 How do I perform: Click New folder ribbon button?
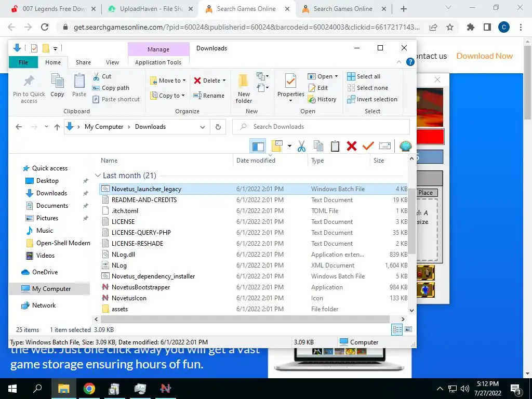[x=244, y=88]
